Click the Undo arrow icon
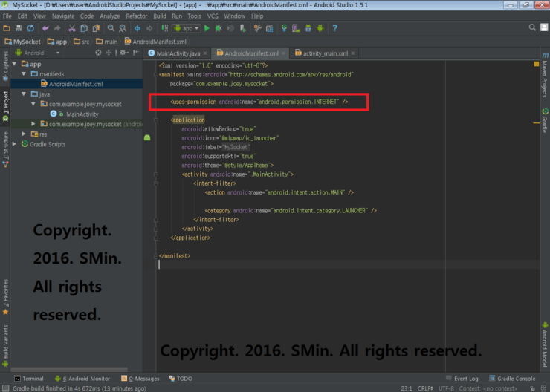Viewport: 550px width, 392px height. (x=45, y=28)
